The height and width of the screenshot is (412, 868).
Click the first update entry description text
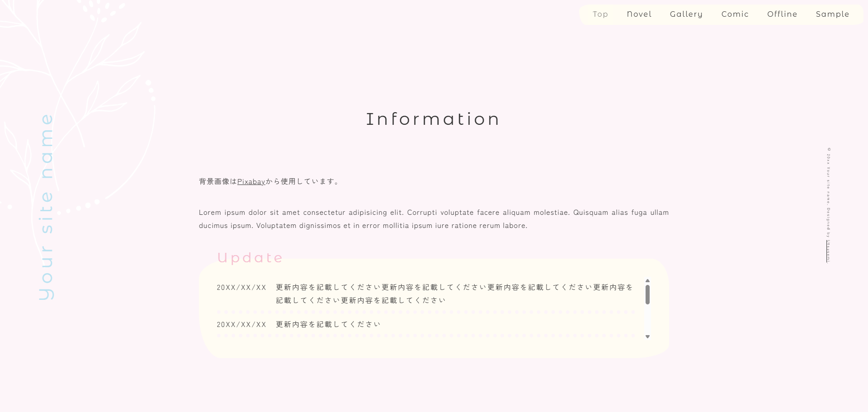pos(454,294)
